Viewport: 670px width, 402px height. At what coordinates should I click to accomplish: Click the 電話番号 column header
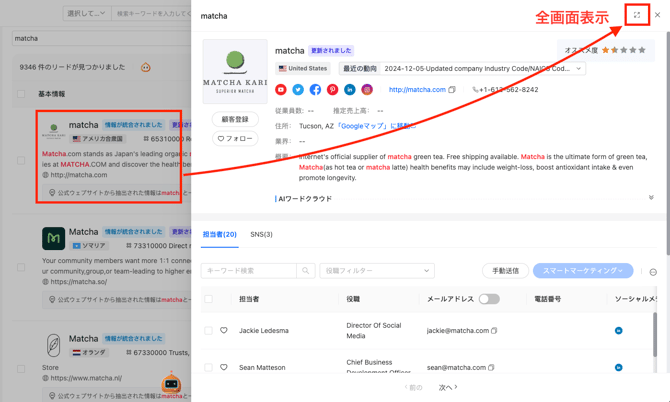tap(547, 299)
